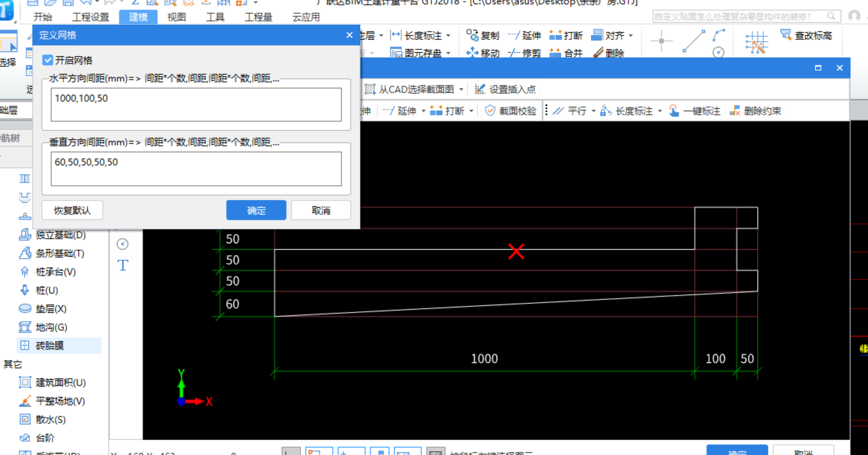Click the vertical spacing input field
Viewport: 868px width, 455px height.
196,169
